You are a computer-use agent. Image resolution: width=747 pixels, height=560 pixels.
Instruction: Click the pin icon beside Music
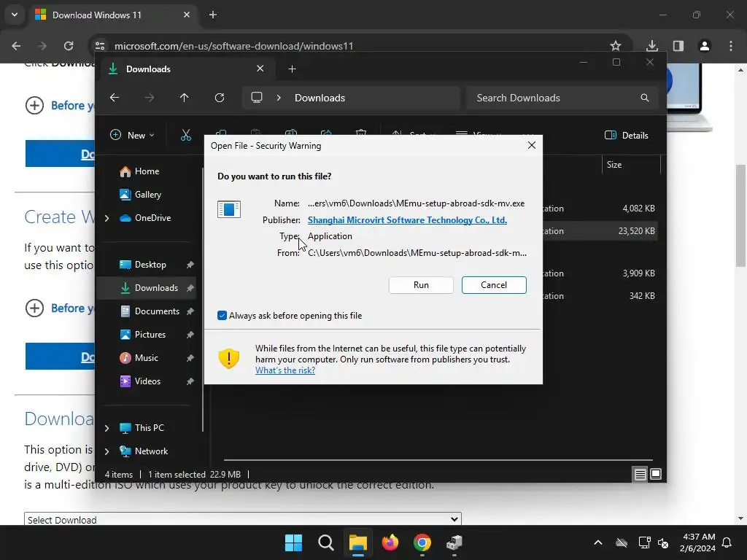190,358
